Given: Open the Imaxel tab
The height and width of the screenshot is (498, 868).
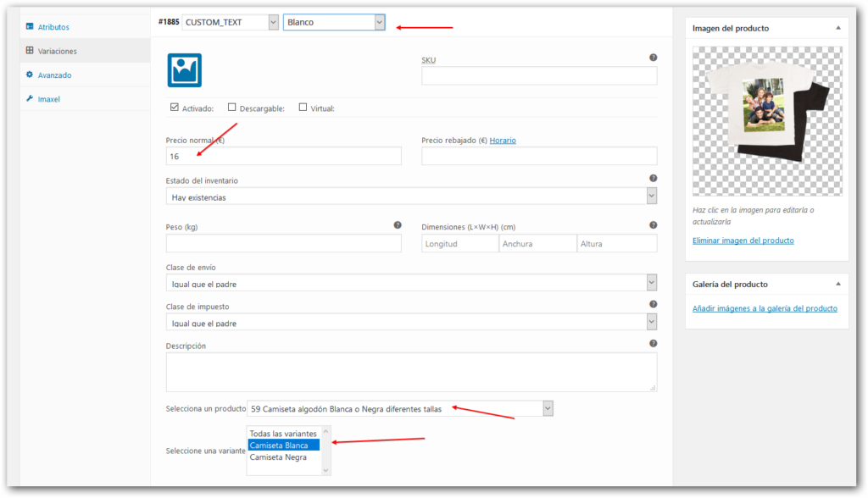Looking at the screenshot, I should [48, 99].
